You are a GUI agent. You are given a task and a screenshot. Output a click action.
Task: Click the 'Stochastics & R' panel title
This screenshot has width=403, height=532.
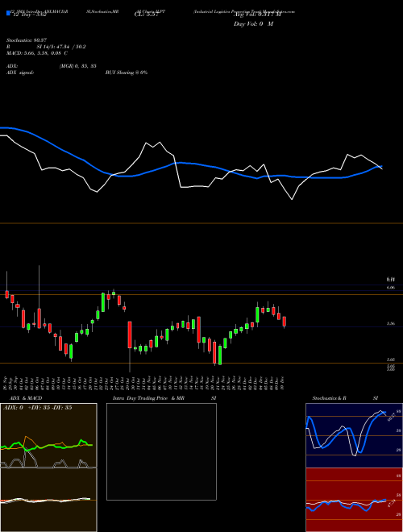click(329, 398)
